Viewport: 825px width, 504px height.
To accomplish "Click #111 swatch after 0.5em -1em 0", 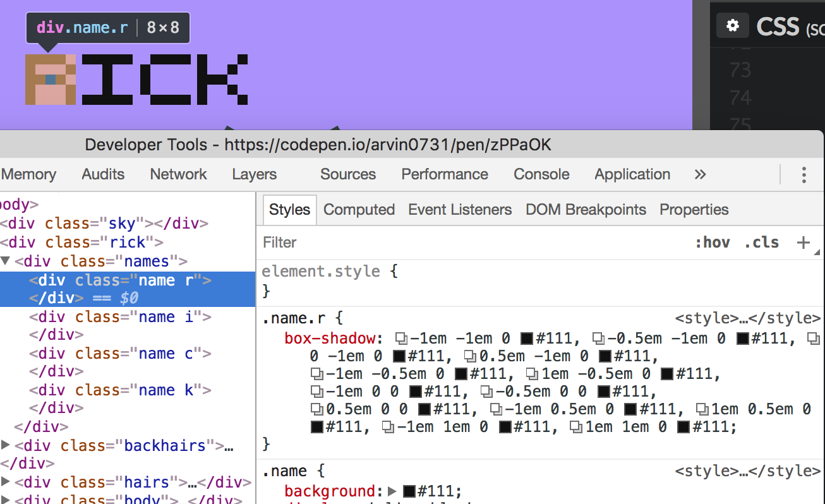I will pos(605,356).
